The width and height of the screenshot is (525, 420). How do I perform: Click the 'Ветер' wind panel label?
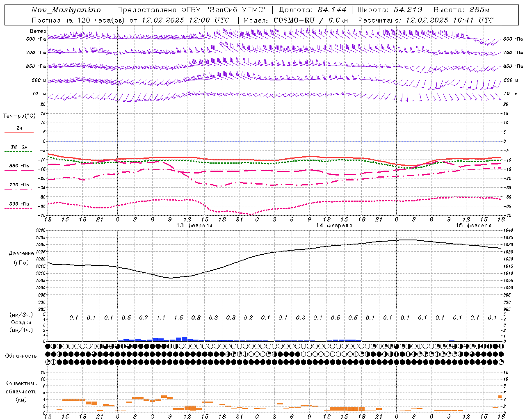[38, 31]
